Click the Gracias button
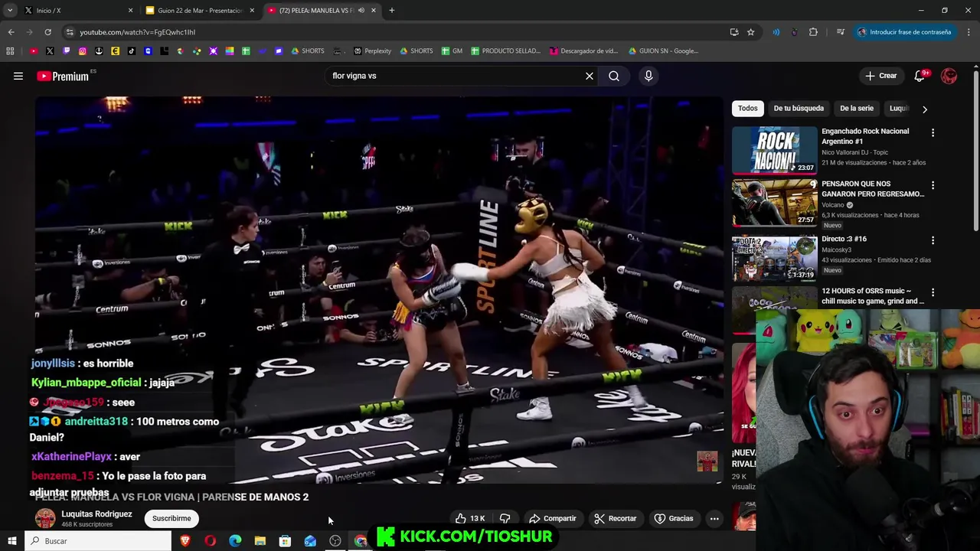Screen dimensions: 980x551 674,518
